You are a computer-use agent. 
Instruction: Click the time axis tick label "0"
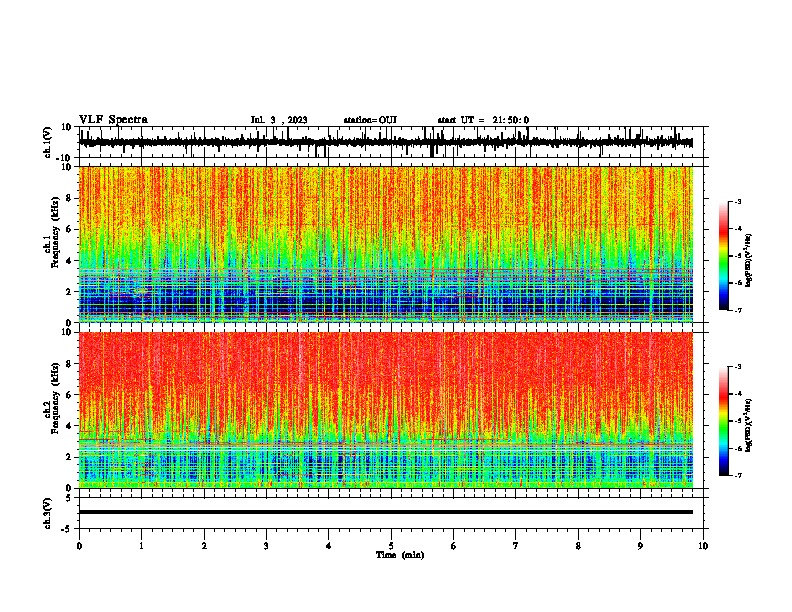79,546
